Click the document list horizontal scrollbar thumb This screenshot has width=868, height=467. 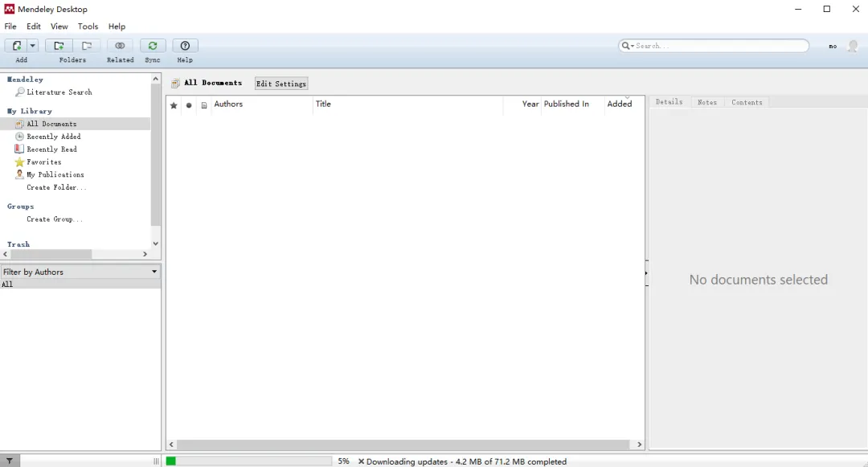tap(403, 444)
